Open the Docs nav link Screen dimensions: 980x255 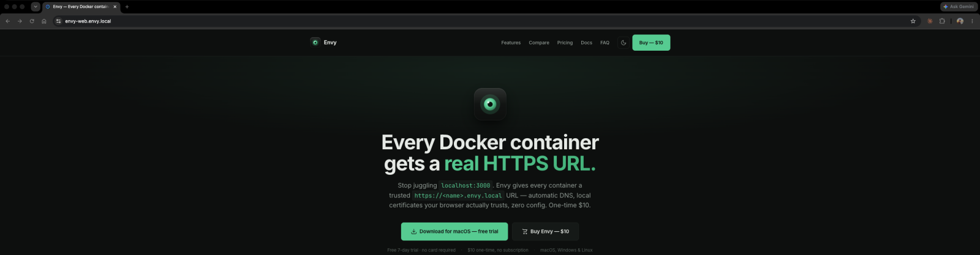click(586, 43)
